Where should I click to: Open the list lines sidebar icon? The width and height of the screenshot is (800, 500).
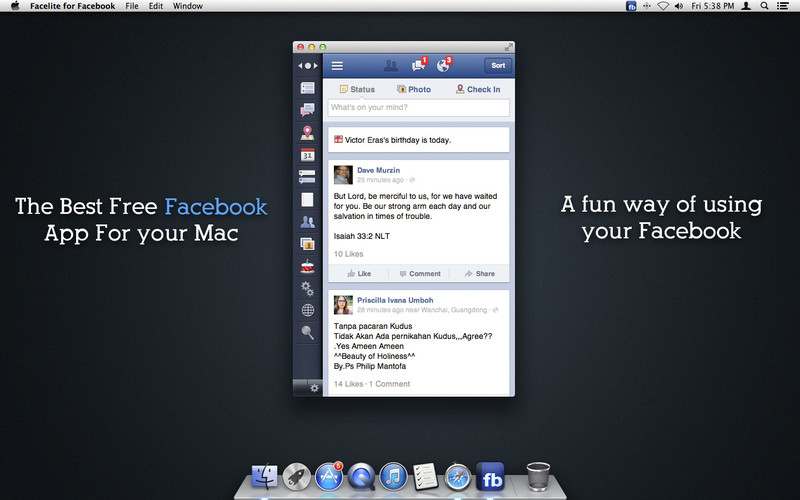307,177
